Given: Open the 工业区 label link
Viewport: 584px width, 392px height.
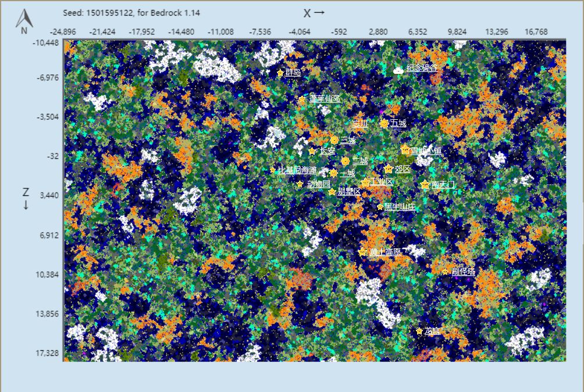Looking at the screenshot, I should (x=382, y=181).
